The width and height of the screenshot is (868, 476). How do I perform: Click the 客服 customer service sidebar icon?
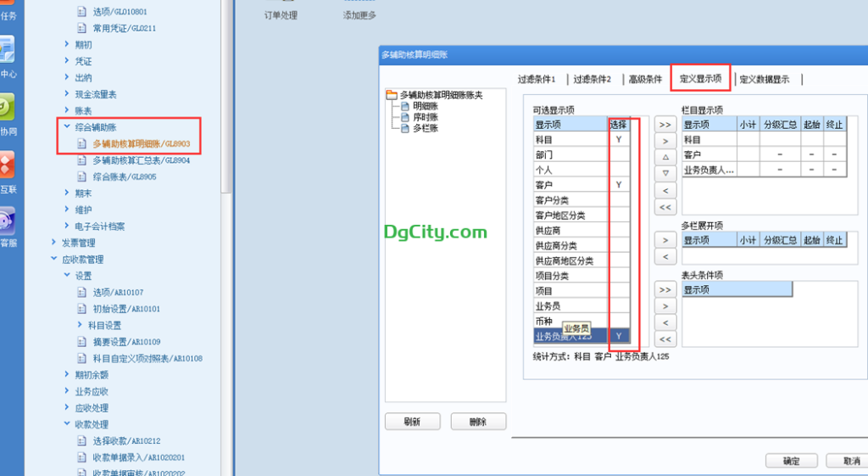(5, 221)
